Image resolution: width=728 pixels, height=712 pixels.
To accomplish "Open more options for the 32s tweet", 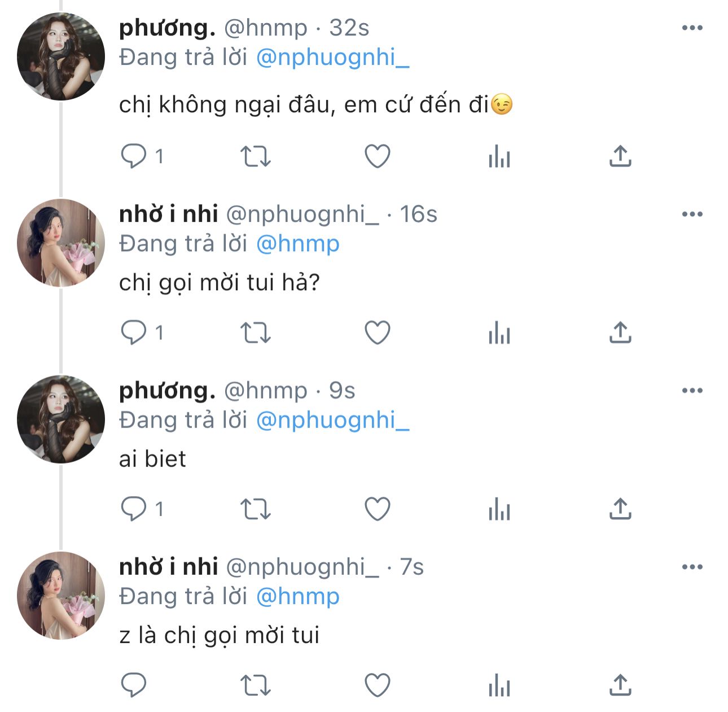I will pyautogui.click(x=692, y=28).
